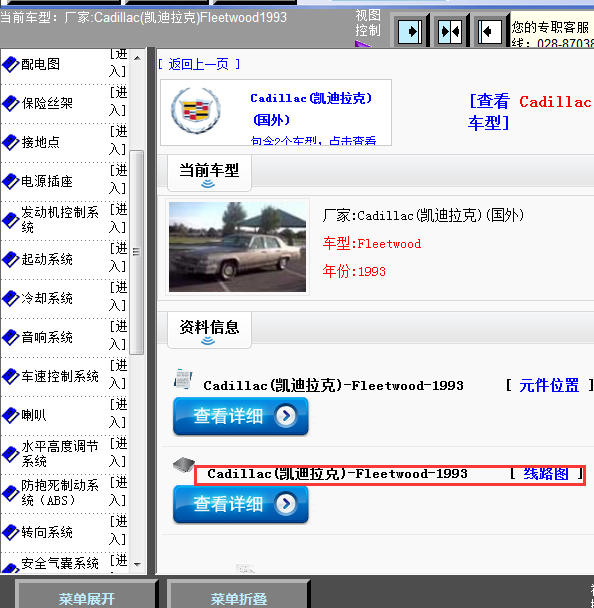Collapse the 当前车型 section header
The width and height of the screenshot is (594, 608).
tap(209, 173)
